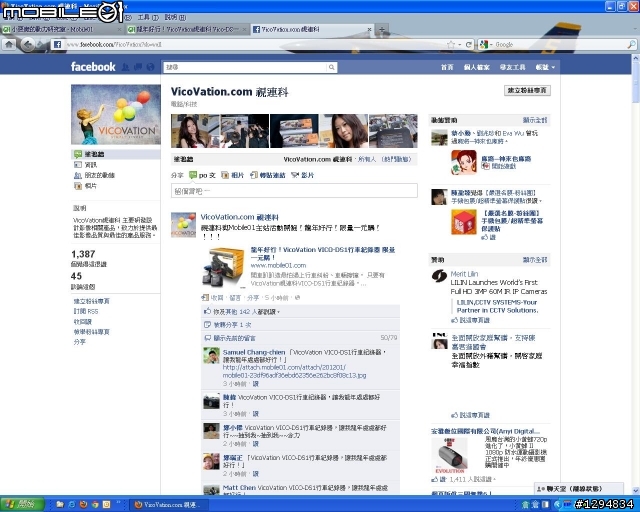Click the 留個言吧 wall post input box
Screen dimensions: 640x512
click(294, 191)
